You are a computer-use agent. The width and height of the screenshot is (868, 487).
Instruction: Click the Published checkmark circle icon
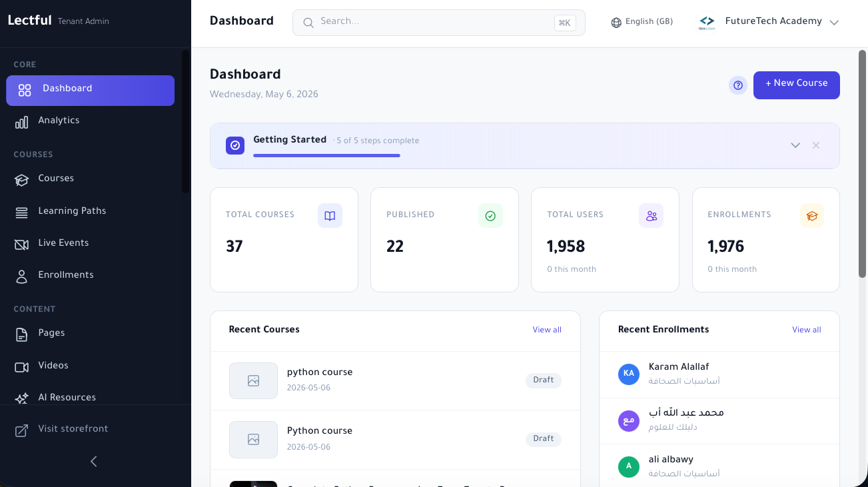pyautogui.click(x=490, y=216)
